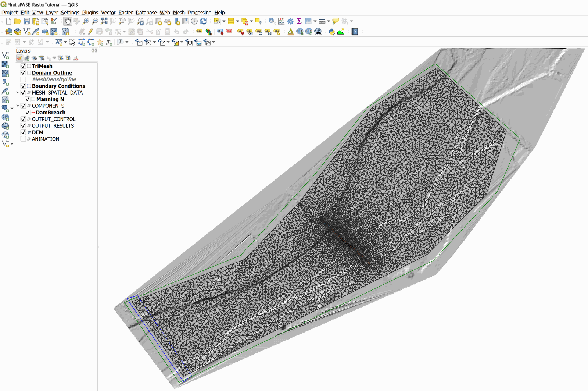588x391 pixels.
Task: Select the Pan Map hand tool
Action: click(x=68, y=21)
